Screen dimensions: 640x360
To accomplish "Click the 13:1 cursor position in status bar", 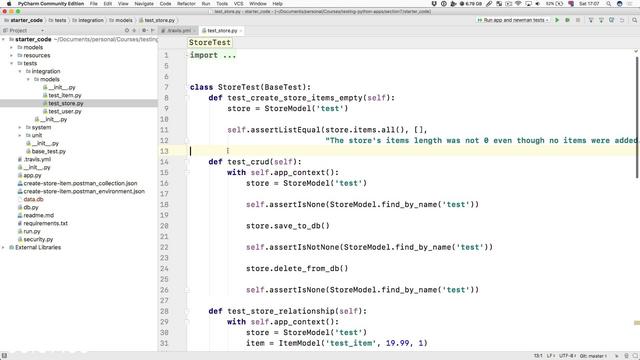I will click(538, 356).
